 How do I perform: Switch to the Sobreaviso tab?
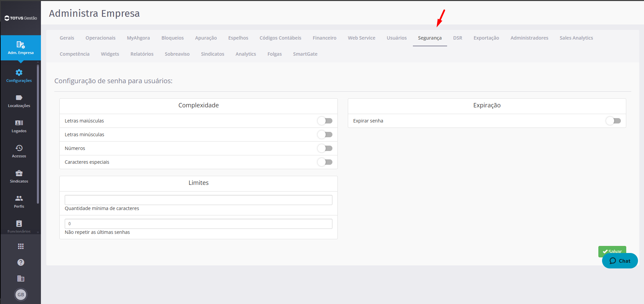point(177,54)
